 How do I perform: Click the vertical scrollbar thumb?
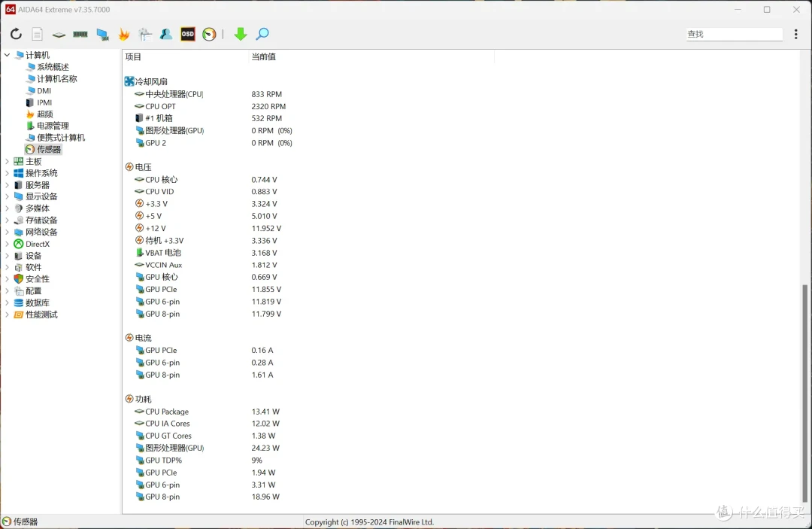pyautogui.click(x=804, y=394)
